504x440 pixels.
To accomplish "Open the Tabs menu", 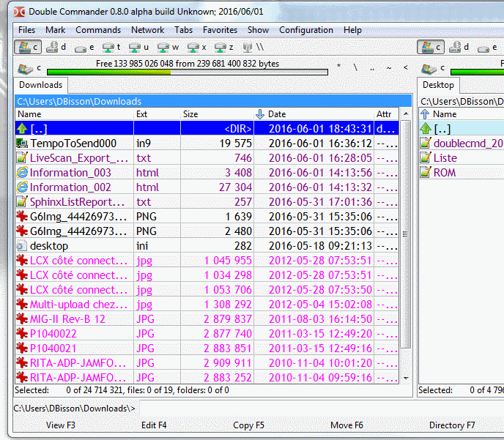I will 184,30.
